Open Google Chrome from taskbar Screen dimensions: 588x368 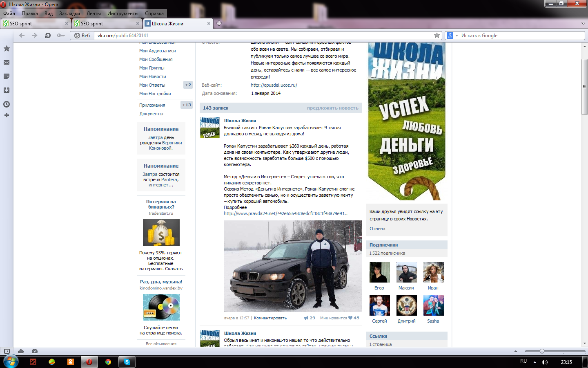coord(108,362)
